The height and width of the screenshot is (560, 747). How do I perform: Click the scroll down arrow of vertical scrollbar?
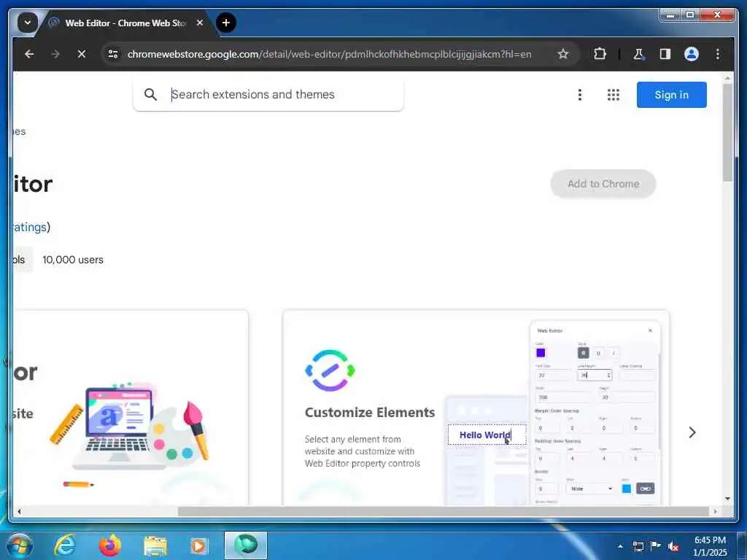coord(727,499)
